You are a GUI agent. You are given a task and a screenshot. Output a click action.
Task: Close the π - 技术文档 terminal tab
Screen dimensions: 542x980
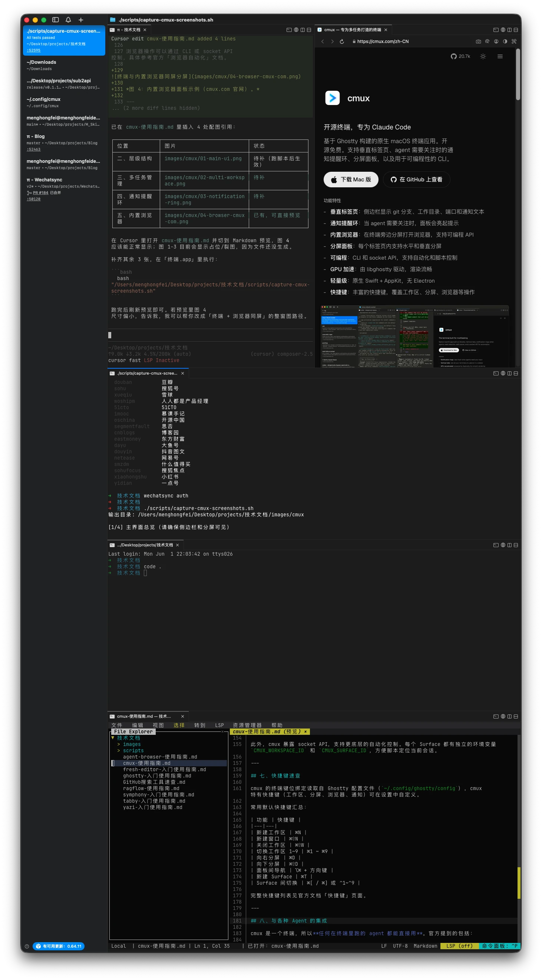point(145,30)
